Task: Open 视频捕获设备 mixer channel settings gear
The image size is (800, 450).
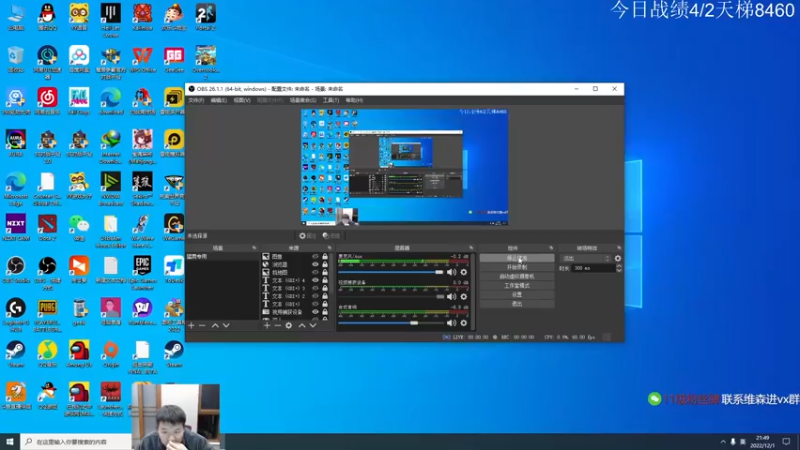Action: point(464,296)
